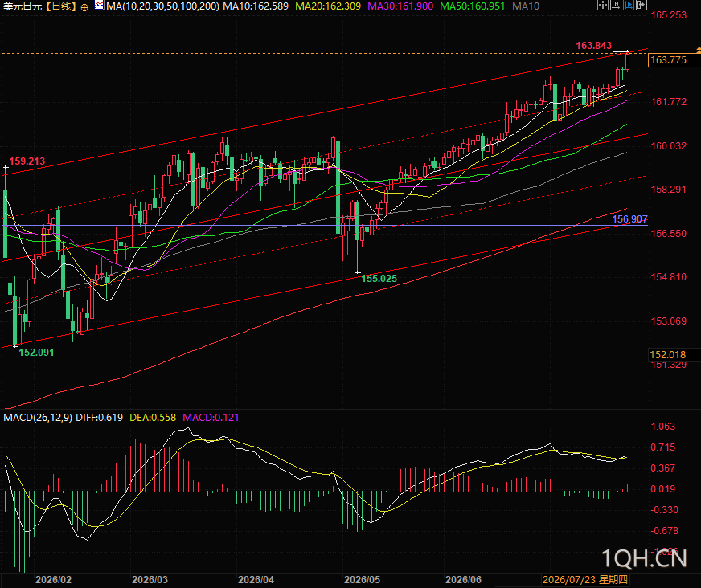Toggle the blue auto-scroll play icon
This screenshot has width=701, height=588.
click(x=628, y=6)
